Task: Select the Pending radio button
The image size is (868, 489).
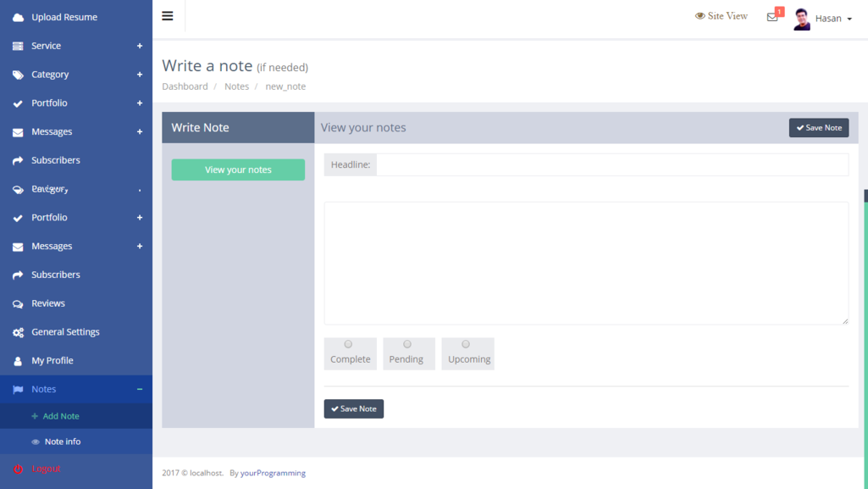Action: pos(407,344)
